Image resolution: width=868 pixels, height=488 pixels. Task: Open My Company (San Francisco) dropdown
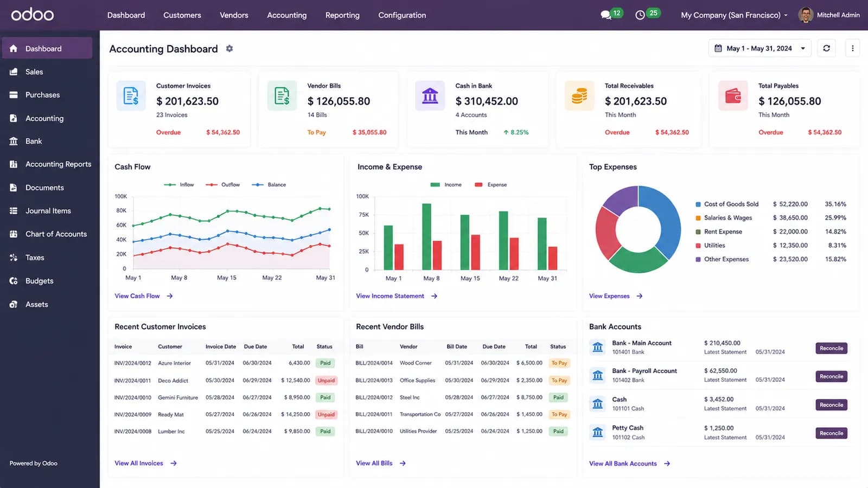point(734,15)
